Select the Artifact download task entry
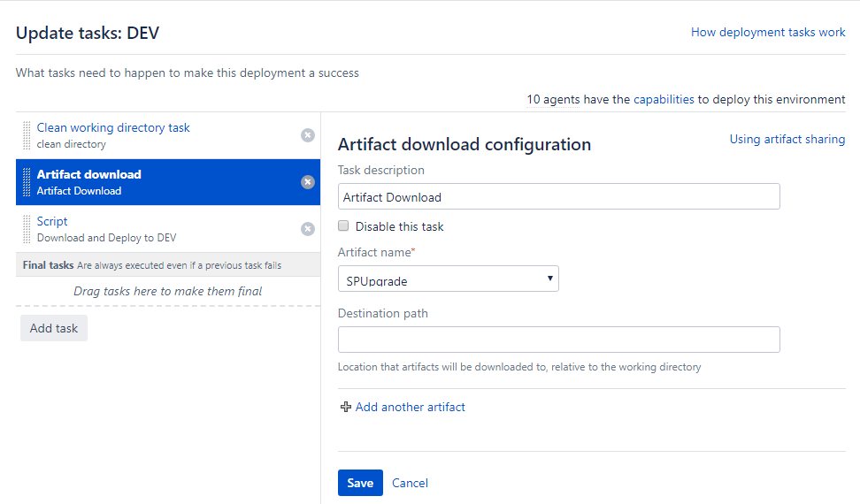Image resolution: width=860 pixels, height=504 pixels. coord(168,182)
